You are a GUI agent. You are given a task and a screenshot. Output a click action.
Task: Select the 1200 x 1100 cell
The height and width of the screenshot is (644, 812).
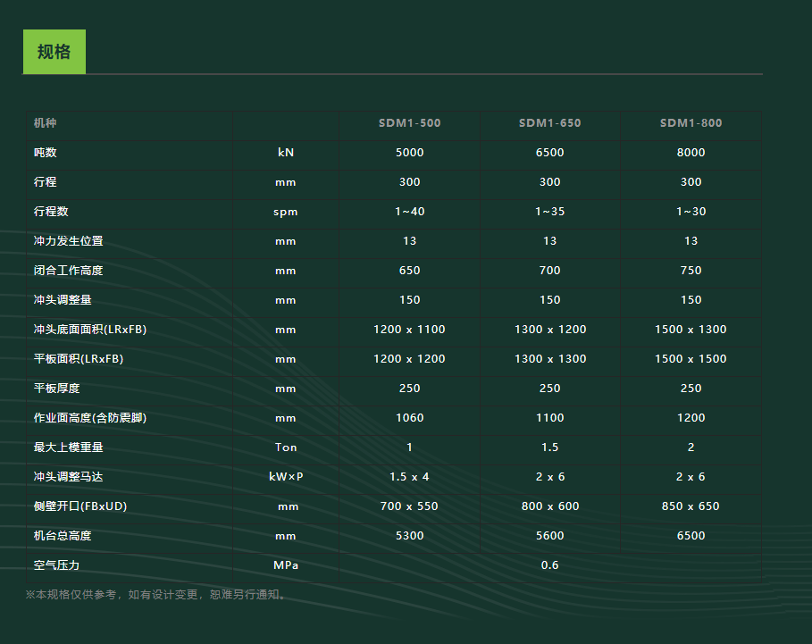409,330
